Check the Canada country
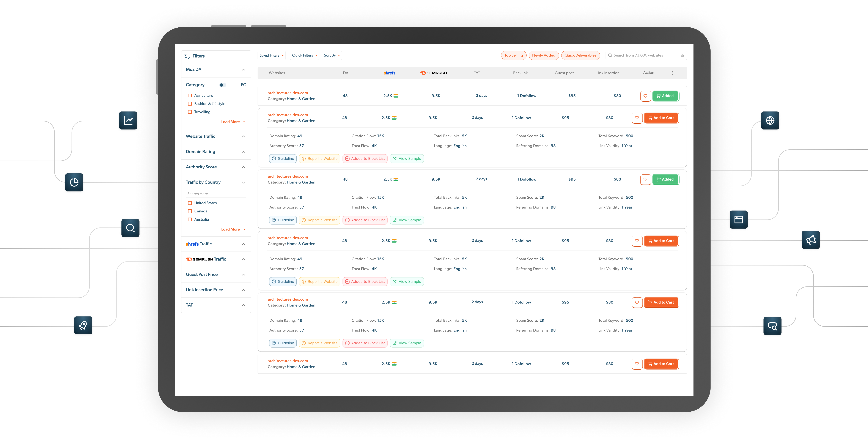 (190, 211)
